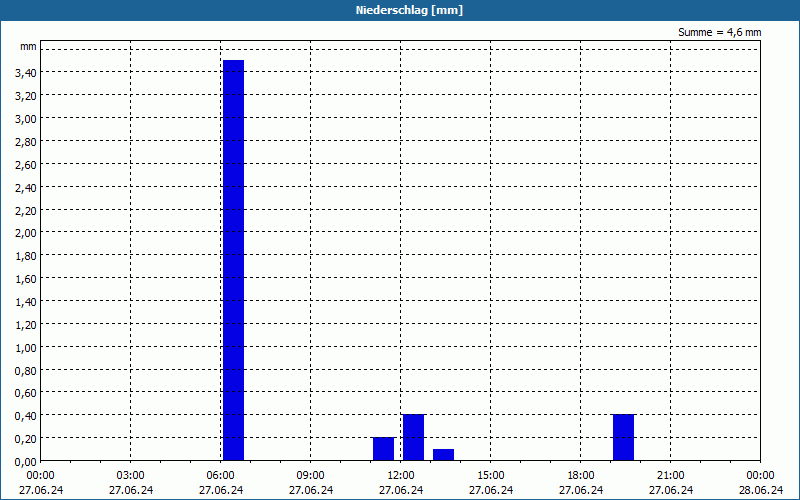The width and height of the screenshot is (800, 500).
Task: Select the small 0,1 mm bar after 13:00
Action: 443,455
